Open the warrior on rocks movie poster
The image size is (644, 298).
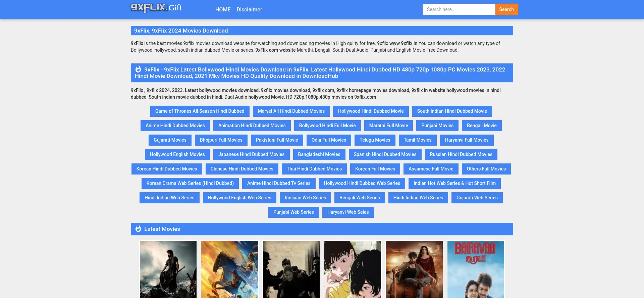point(168,269)
